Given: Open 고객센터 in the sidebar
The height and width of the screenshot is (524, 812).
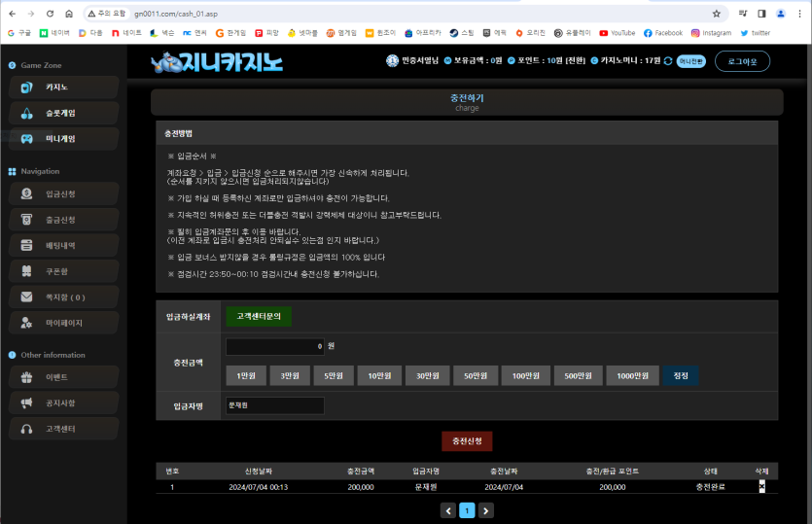Looking at the screenshot, I should [62, 429].
